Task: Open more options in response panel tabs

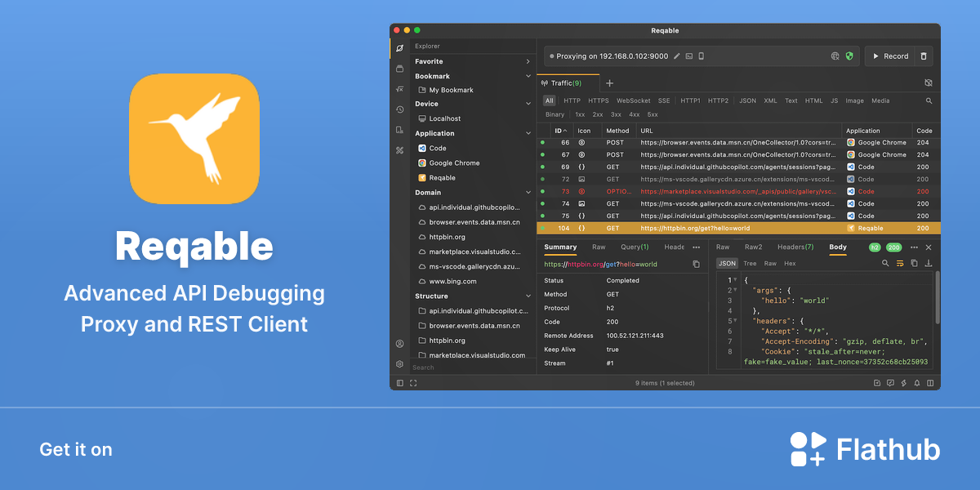Action: pos(914,247)
